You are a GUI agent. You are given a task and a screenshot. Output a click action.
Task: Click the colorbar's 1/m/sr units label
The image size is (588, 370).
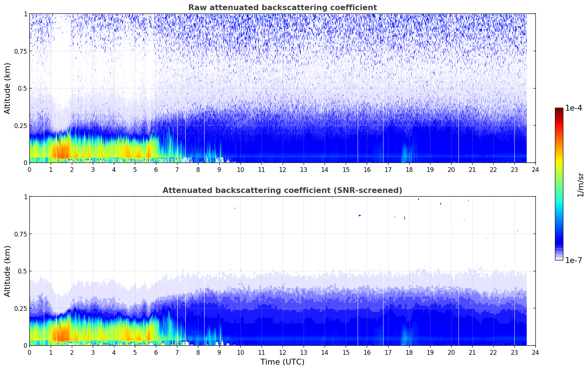click(x=580, y=184)
